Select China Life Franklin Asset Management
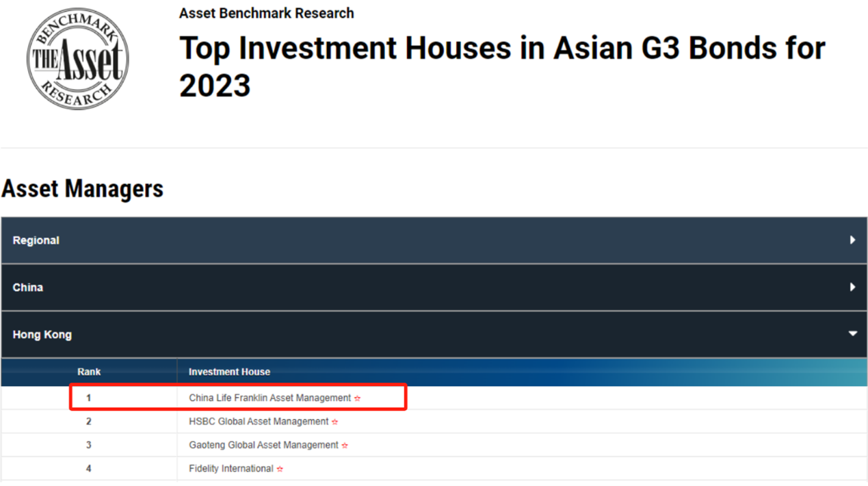Screen dimensions: 868x486 [270, 398]
